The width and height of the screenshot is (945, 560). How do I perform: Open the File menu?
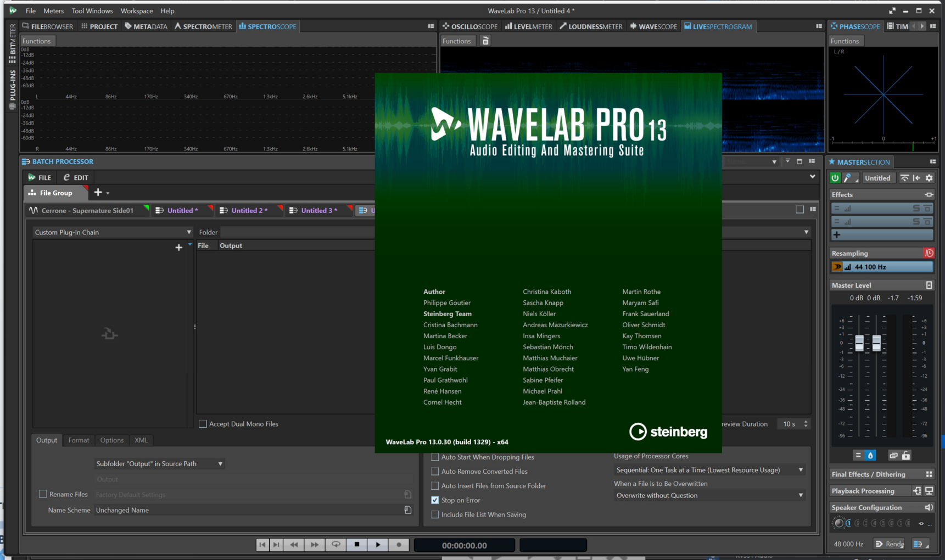[31, 11]
